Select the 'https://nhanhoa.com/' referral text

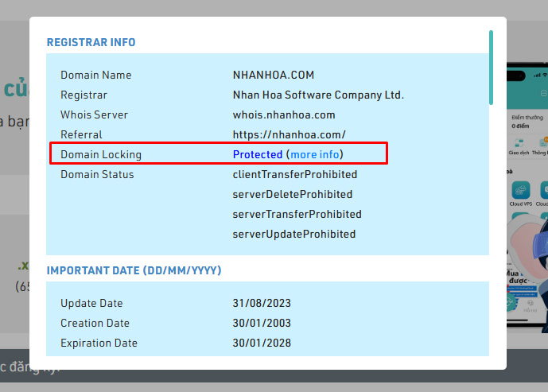click(x=289, y=134)
